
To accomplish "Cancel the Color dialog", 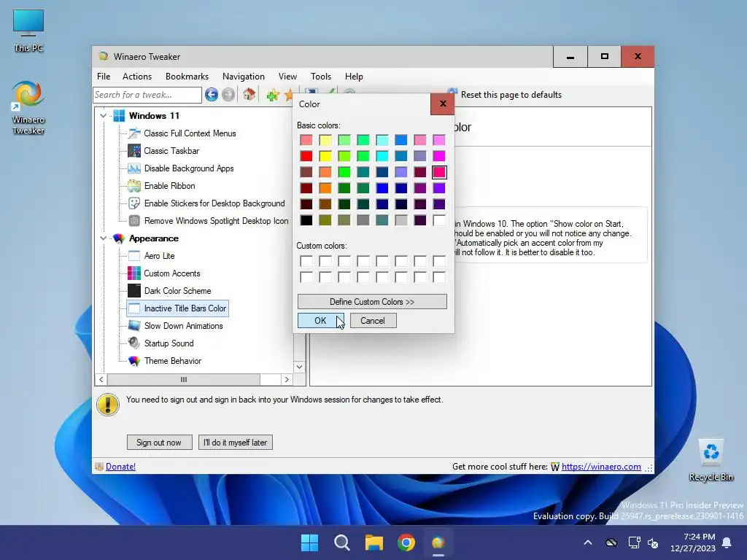I will (x=373, y=321).
